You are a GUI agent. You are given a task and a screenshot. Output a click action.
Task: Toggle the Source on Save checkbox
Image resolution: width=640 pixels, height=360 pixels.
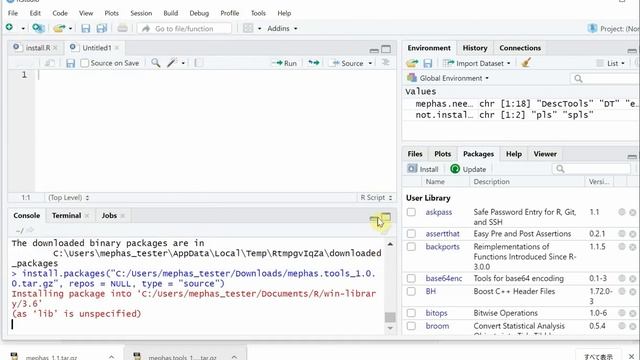pyautogui.click(x=84, y=63)
